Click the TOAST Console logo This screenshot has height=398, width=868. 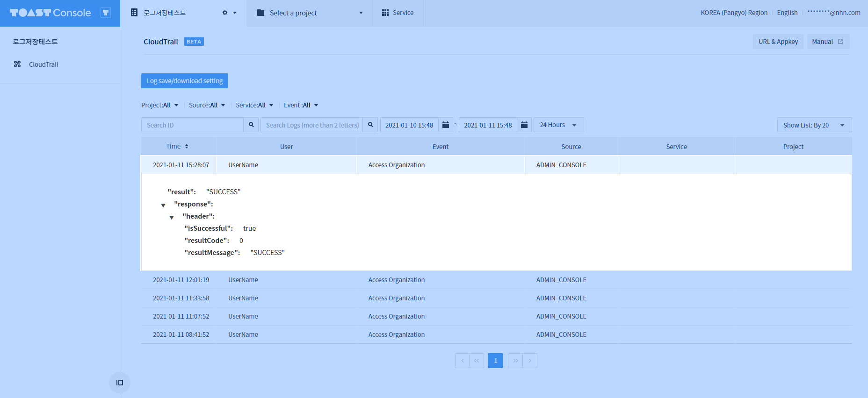(x=51, y=13)
